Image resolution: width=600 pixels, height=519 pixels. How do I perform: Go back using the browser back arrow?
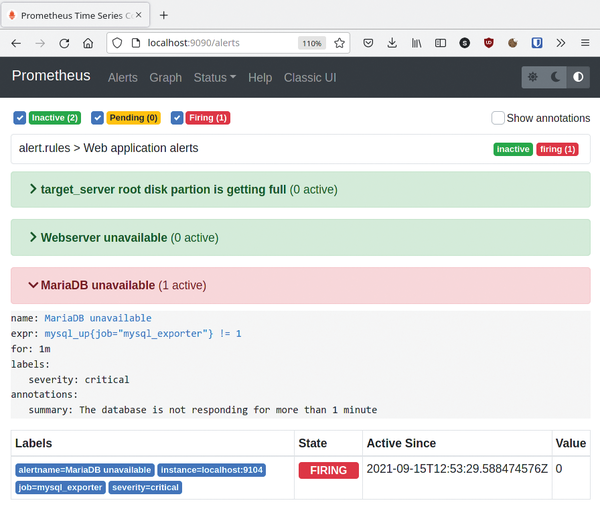point(16,43)
